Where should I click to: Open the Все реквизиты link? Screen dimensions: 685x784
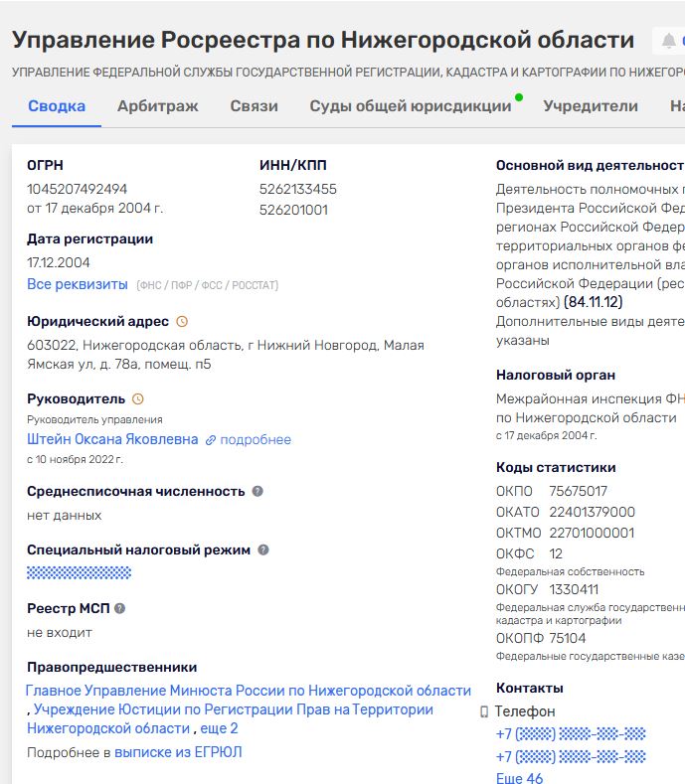[x=78, y=284]
